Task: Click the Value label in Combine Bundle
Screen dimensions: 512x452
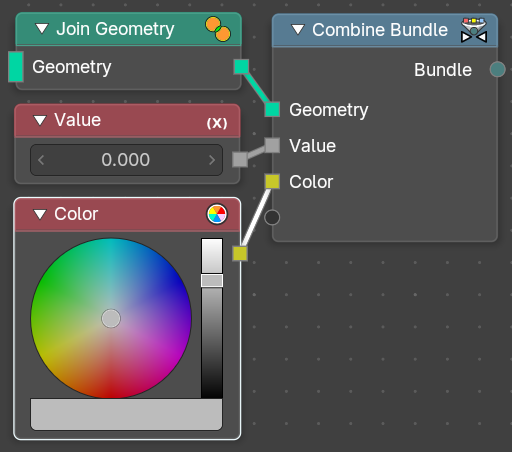Action: 313,146
